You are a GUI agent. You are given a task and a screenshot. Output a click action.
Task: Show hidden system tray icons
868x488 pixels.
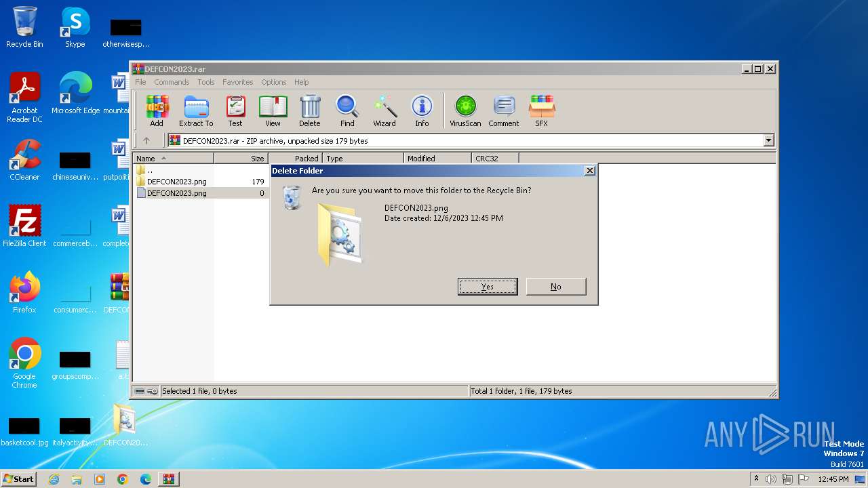pyautogui.click(x=756, y=479)
